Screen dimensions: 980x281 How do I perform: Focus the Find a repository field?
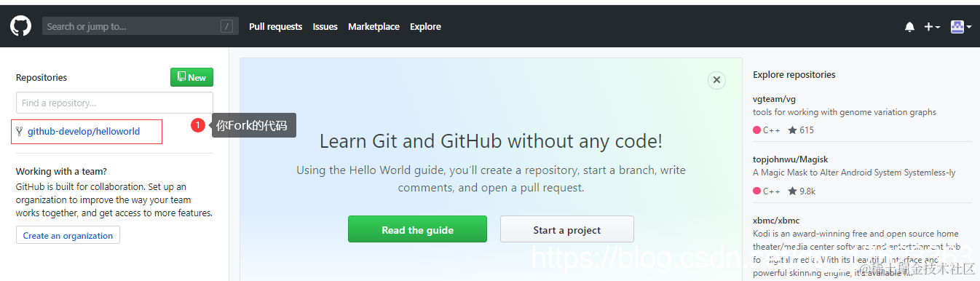[114, 103]
